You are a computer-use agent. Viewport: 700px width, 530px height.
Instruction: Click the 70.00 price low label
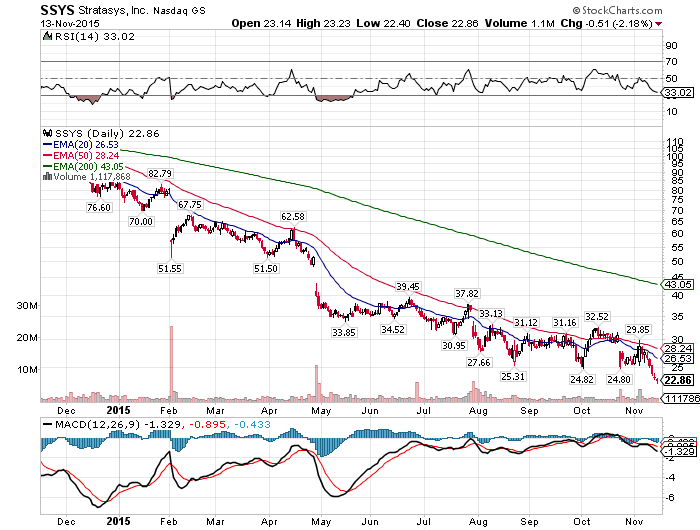[141, 221]
